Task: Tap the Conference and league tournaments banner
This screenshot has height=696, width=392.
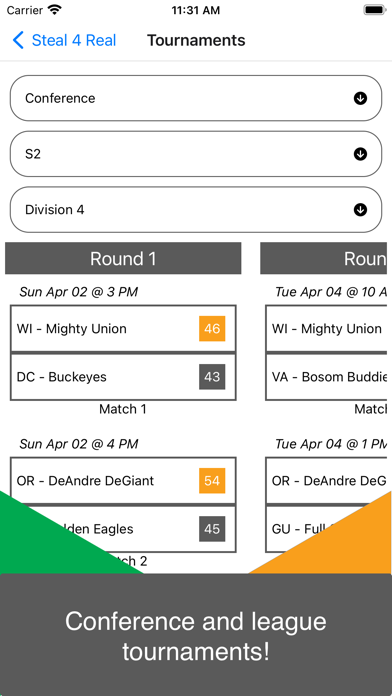Action: [x=196, y=635]
